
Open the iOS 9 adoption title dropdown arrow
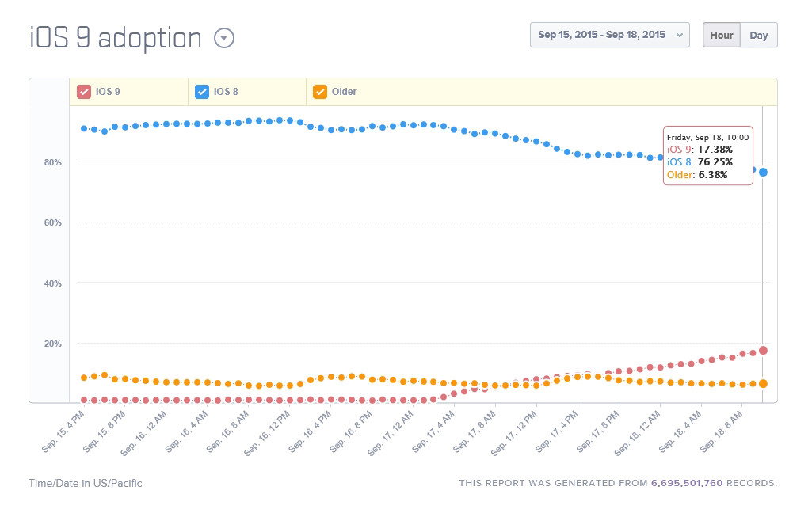(x=225, y=39)
